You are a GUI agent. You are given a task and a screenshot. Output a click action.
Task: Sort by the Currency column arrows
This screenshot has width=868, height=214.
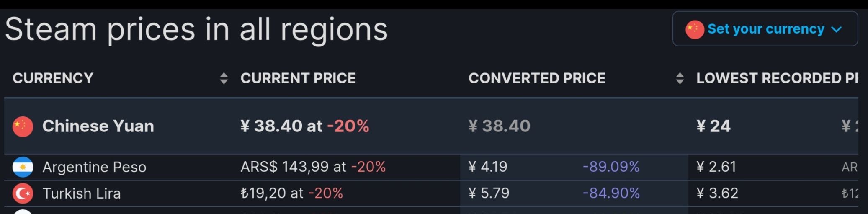click(x=224, y=78)
